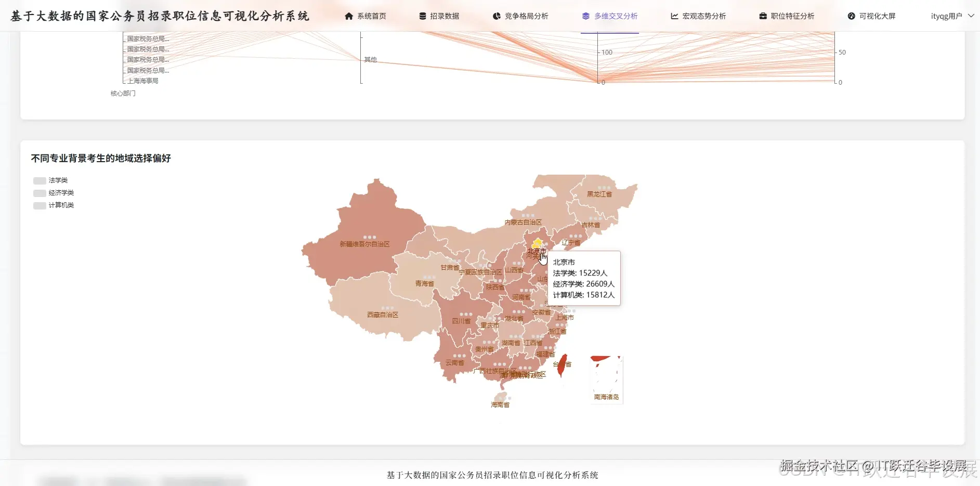Image resolution: width=980 pixels, height=486 pixels.
Task: Select 上海市 on the map
Action: tap(565, 317)
